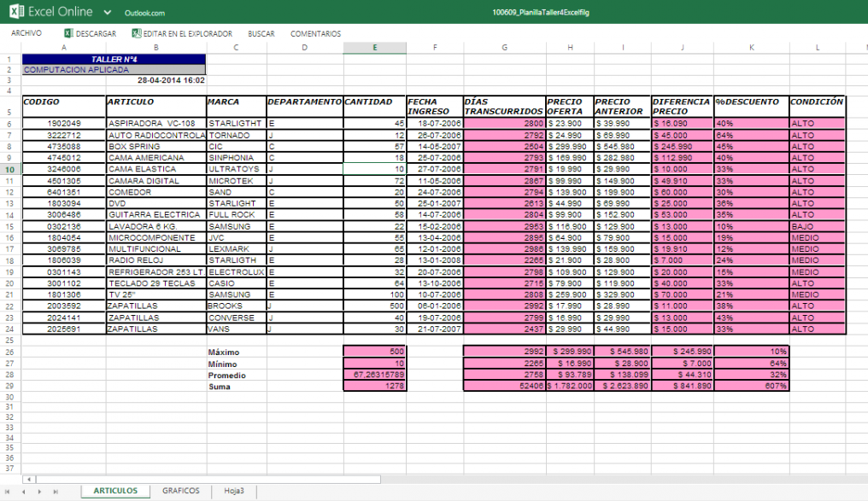Select the BROOKS brand cell
868x501 pixels.
237,306
